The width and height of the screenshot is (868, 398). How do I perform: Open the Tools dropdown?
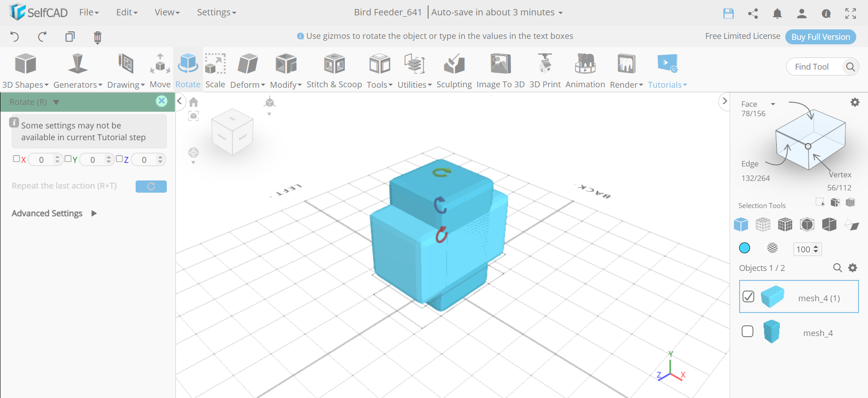point(379,71)
